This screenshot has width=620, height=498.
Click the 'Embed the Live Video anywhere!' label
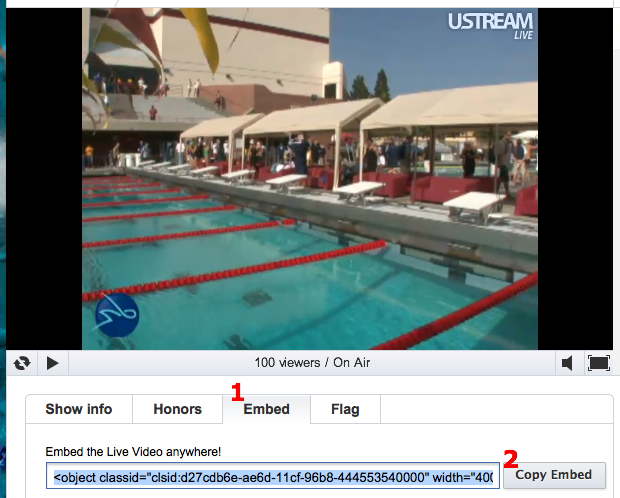[x=133, y=452]
